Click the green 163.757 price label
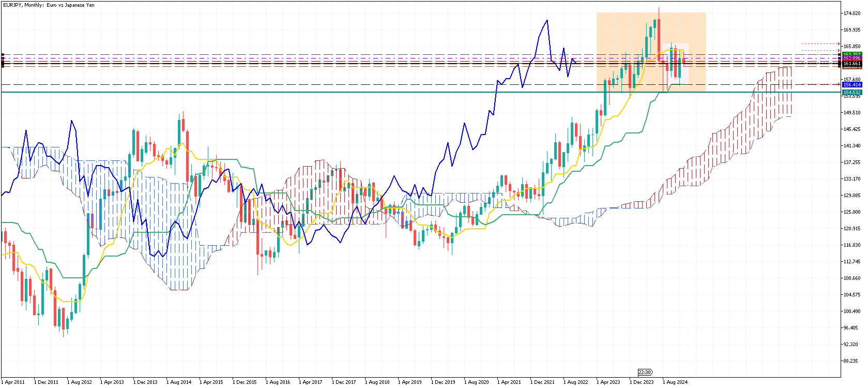 tap(851, 54)
